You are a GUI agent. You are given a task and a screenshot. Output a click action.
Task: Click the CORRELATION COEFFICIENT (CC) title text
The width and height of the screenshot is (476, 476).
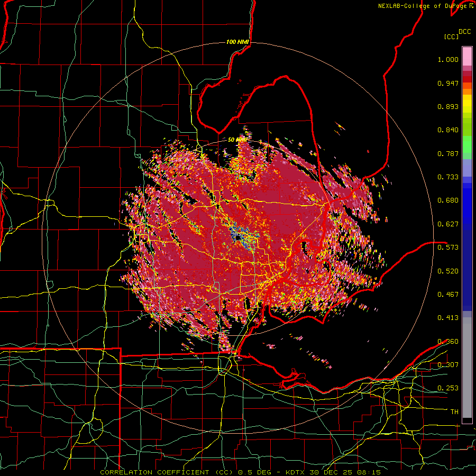pyautogui.click(x=167, y=472)
